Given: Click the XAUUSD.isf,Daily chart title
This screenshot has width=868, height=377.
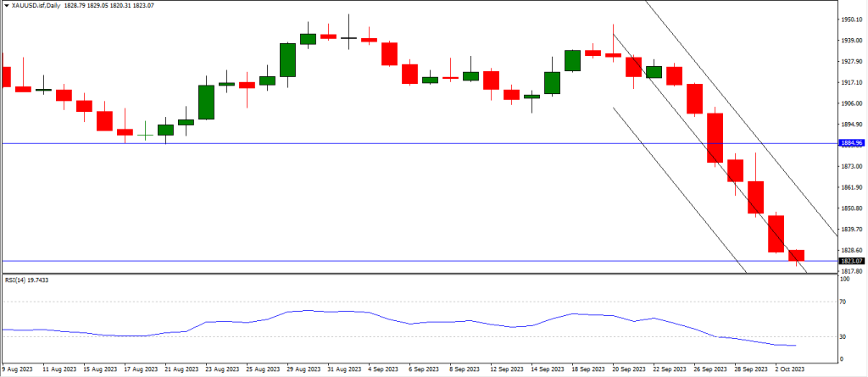Looking at the screenshot, I should click(x=37, y=6).
